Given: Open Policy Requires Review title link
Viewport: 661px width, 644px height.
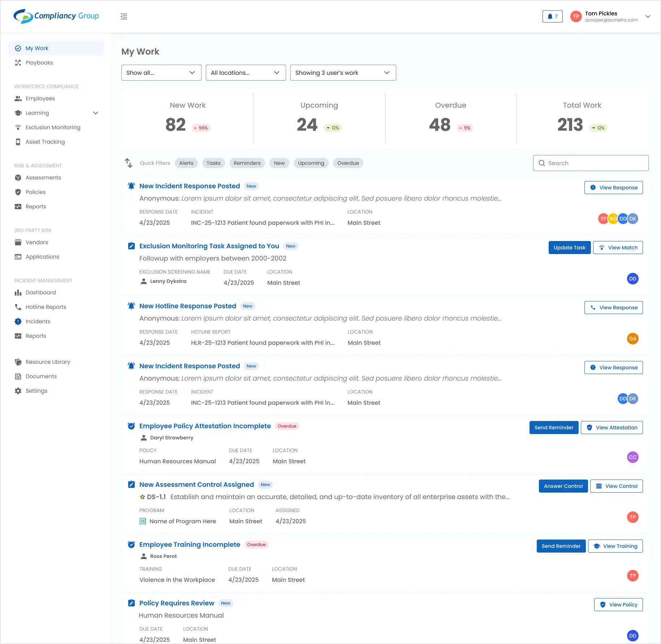Looking at the screenshot, I should click(x=177, y=603).
